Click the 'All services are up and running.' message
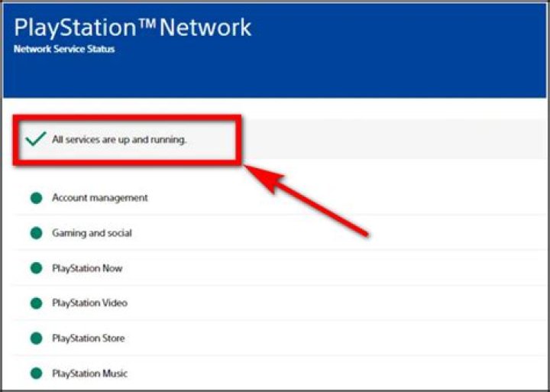 [120, 140]
